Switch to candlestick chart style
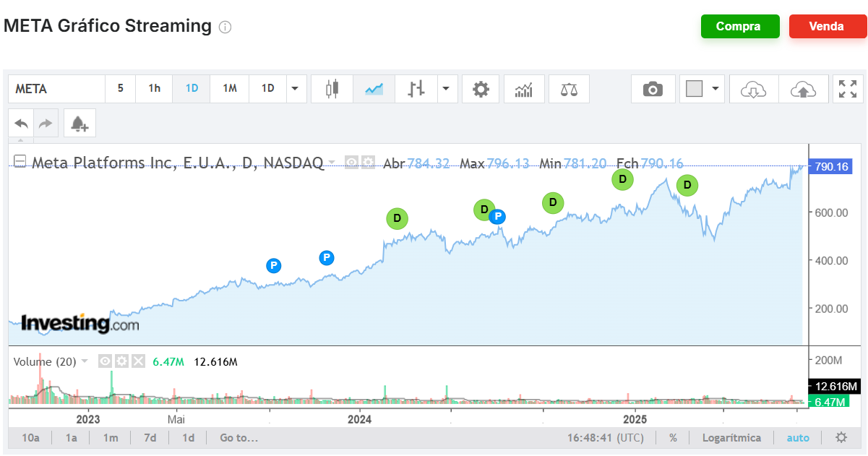The height and width of the screenshot is (456, 868). (332, 89)
